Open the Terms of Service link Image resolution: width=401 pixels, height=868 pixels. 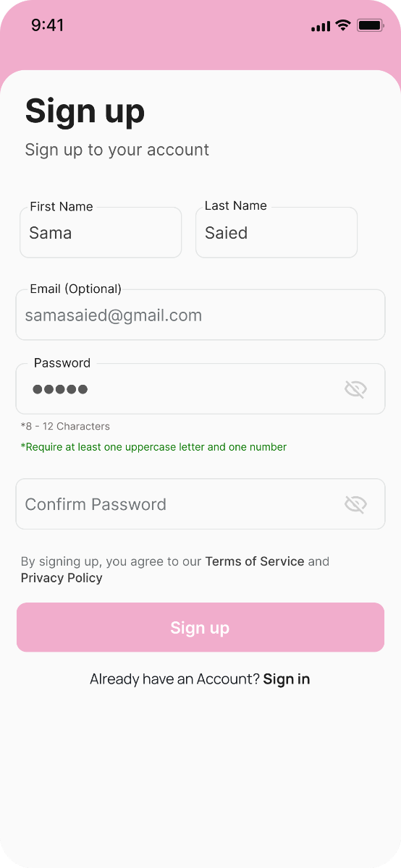click(x=255, y=561)
